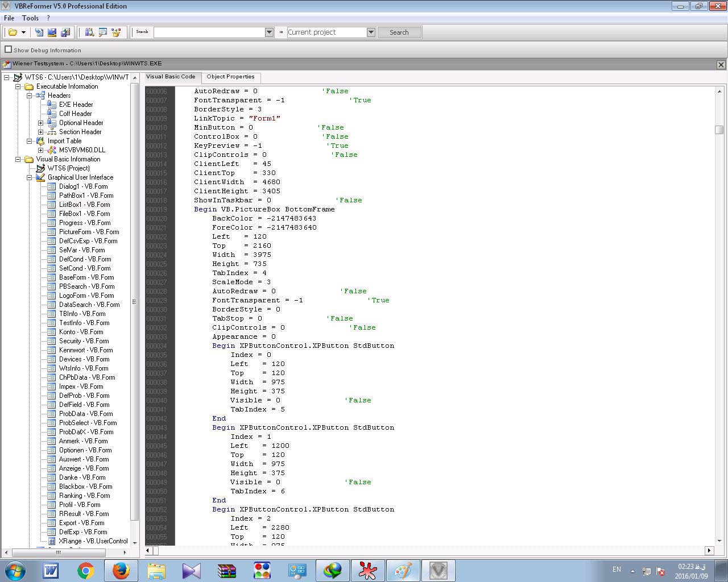Click the code pane vertical scrollbar thumb

point(719,130)
